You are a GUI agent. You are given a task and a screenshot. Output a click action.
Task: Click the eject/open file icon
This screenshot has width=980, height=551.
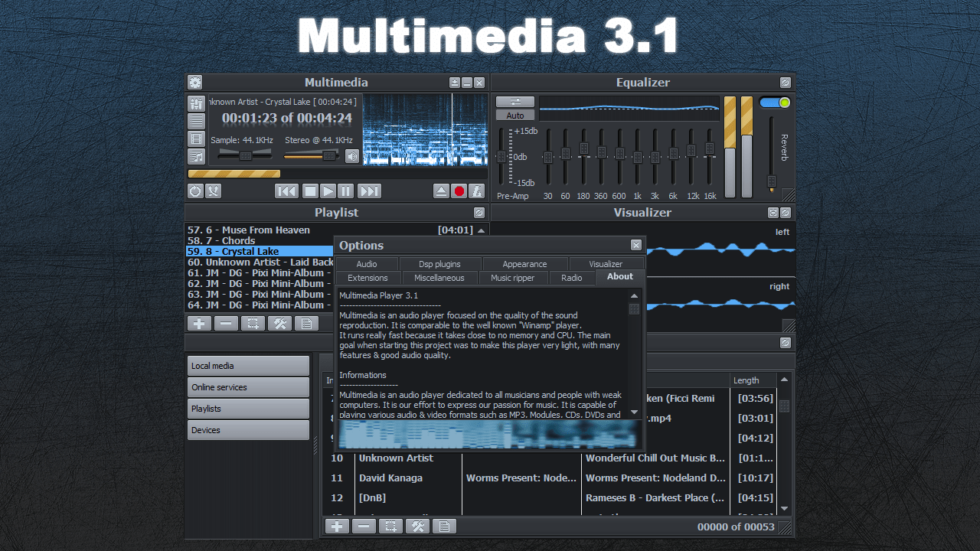click(x=441, y=191)
